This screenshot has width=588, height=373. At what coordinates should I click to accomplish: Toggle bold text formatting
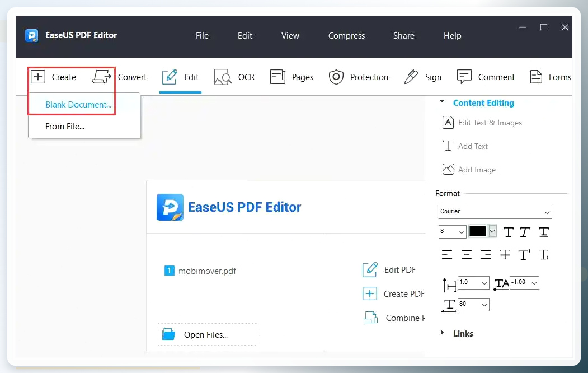[x=508, y=232]
